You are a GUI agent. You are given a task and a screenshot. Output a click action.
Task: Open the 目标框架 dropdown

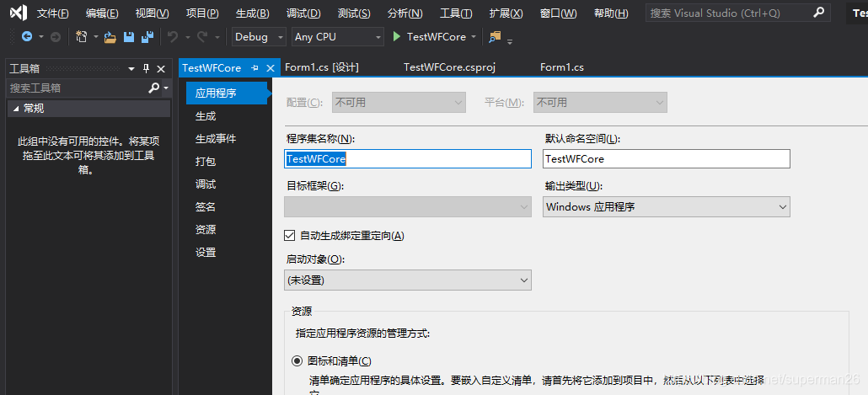pyautogui.click(x=407, y=207)
